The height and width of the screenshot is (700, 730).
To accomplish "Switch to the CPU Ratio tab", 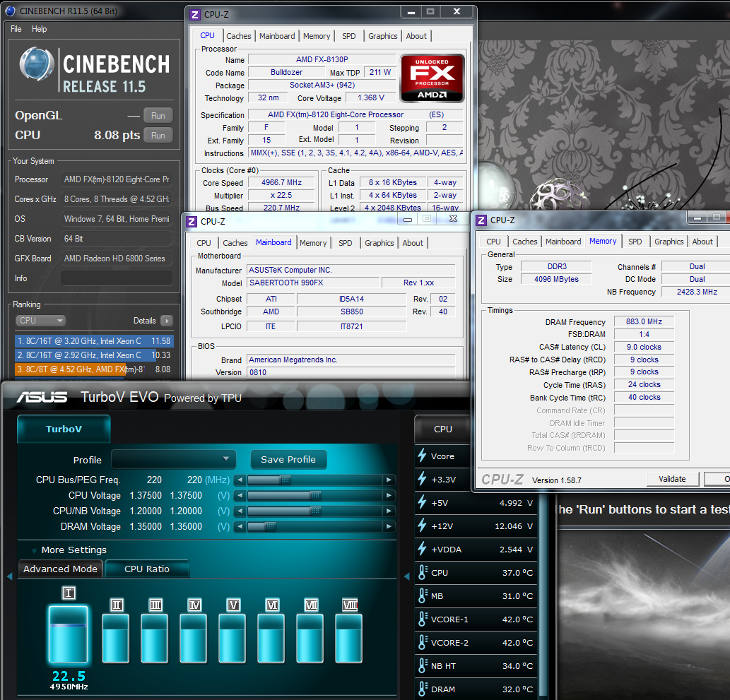I will tap(147, 569).
